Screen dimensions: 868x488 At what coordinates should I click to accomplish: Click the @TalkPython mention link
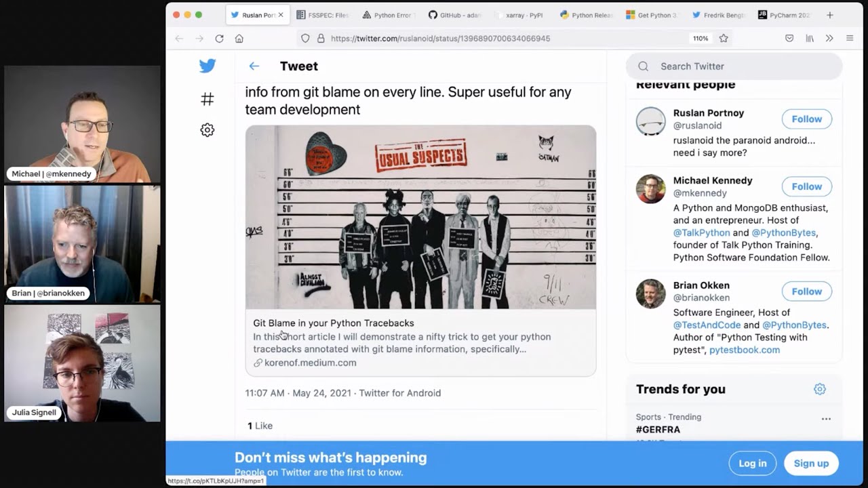701,232
